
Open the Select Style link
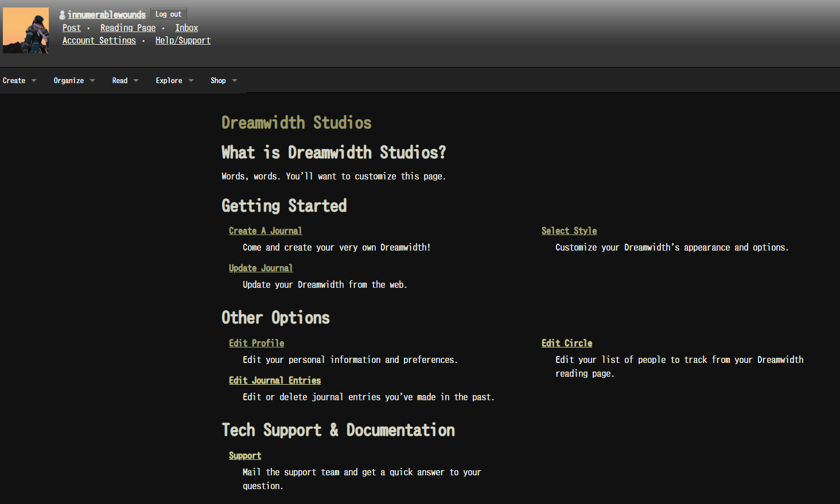coord(569,231)
